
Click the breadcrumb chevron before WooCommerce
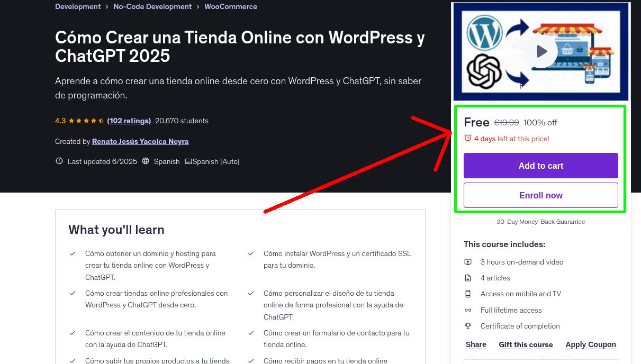click(198, 7)
